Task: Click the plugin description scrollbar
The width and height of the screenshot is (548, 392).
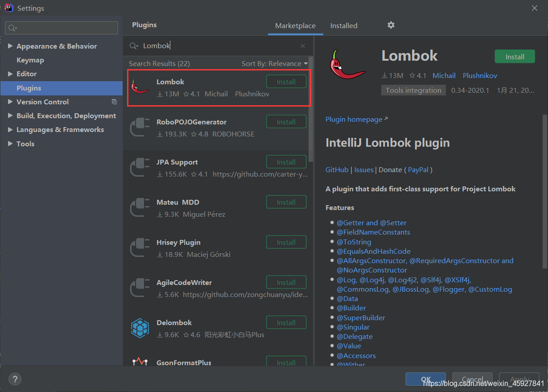Action: (x=544, y=192)
